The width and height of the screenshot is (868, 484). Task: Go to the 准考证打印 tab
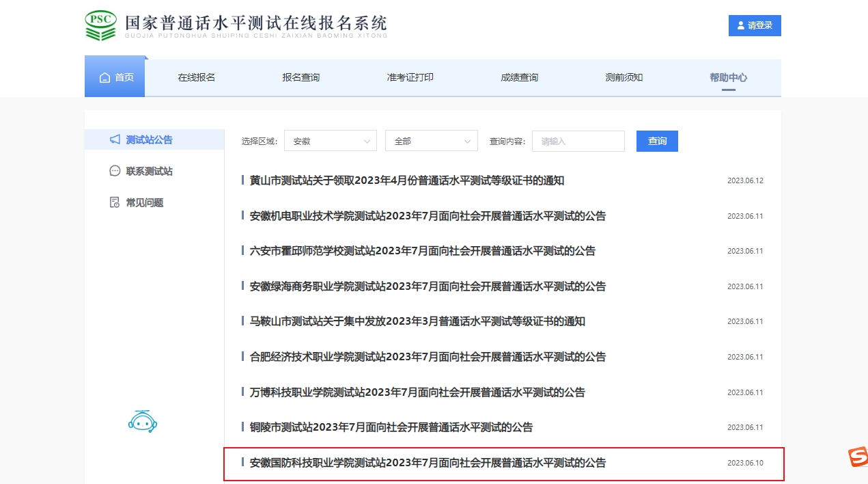coord(410,77)
